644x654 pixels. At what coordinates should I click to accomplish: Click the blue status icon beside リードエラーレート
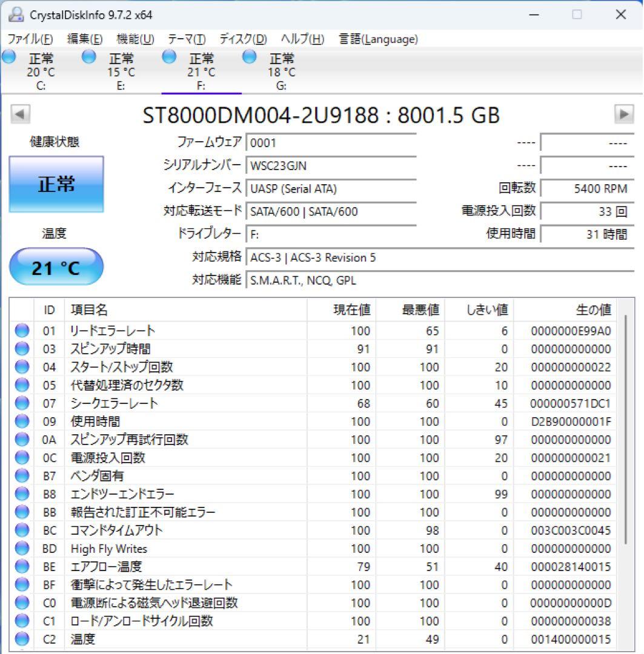pyautogui.click(x=22, y=330)
